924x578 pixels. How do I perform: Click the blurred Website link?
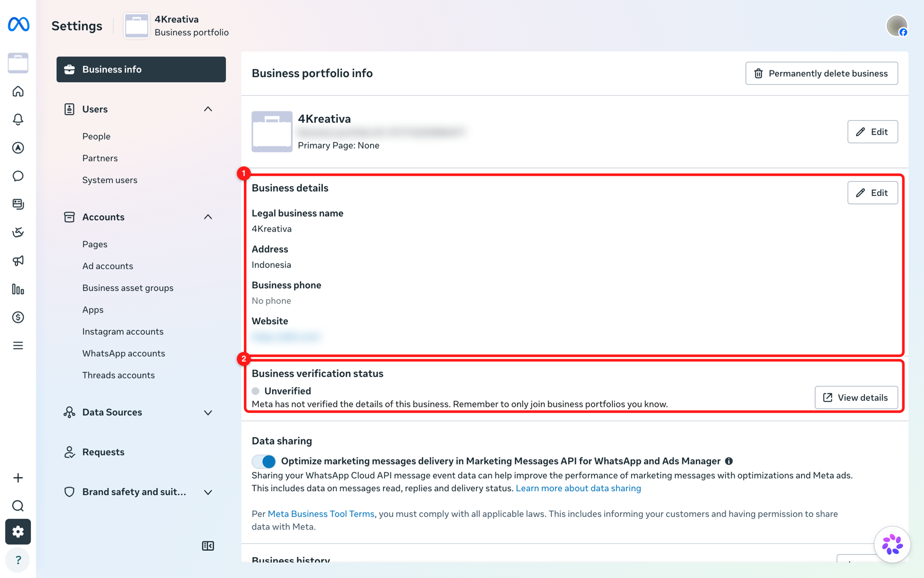click(286, 337)
